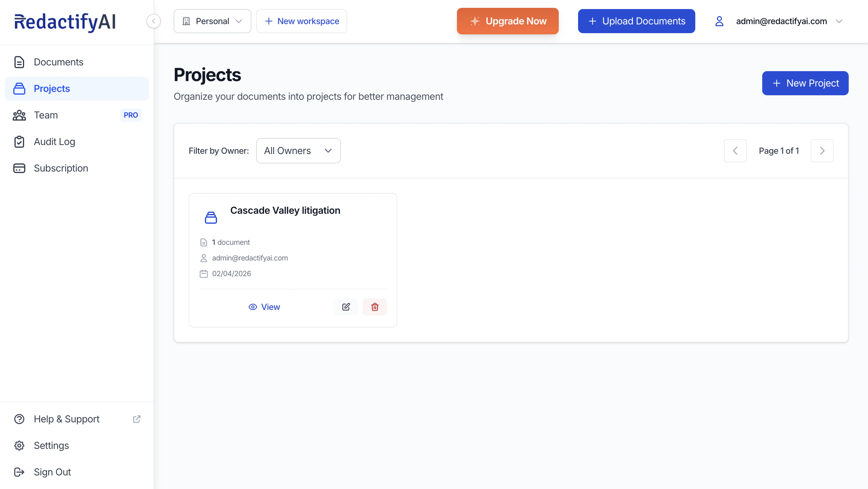This screenshot has height=489, width=868.
Task: Open the Audit Log page
Action: [54, 141]
